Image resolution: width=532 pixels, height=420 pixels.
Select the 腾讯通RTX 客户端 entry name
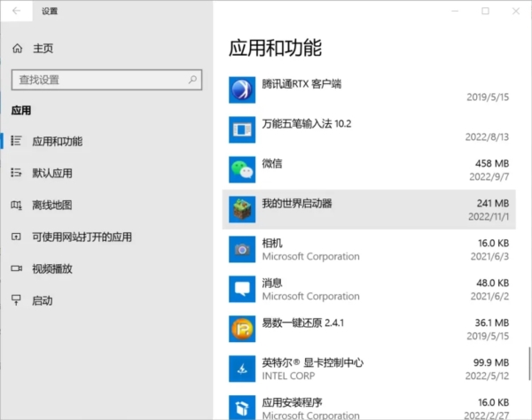pyautogui.click(x=301, y=83)
